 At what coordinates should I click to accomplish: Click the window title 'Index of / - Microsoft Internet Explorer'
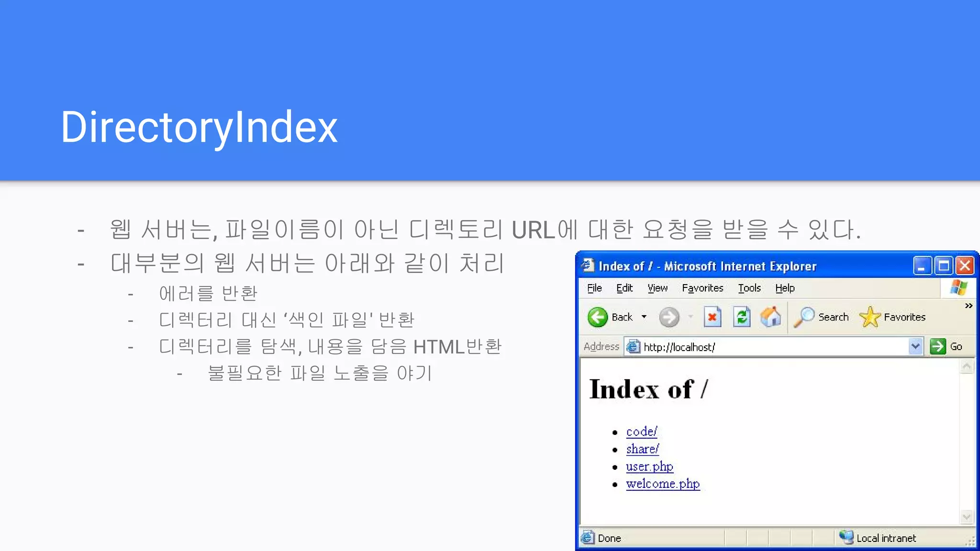[707, 266]
